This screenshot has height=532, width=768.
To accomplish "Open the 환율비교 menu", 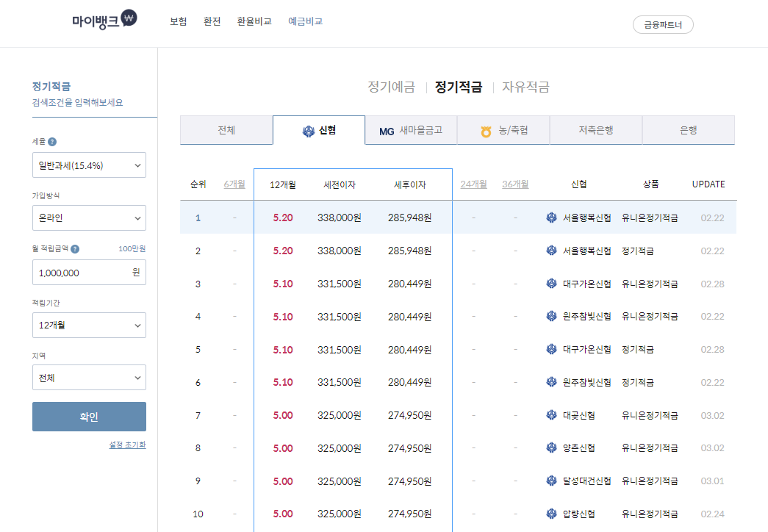I will (254, 21).
